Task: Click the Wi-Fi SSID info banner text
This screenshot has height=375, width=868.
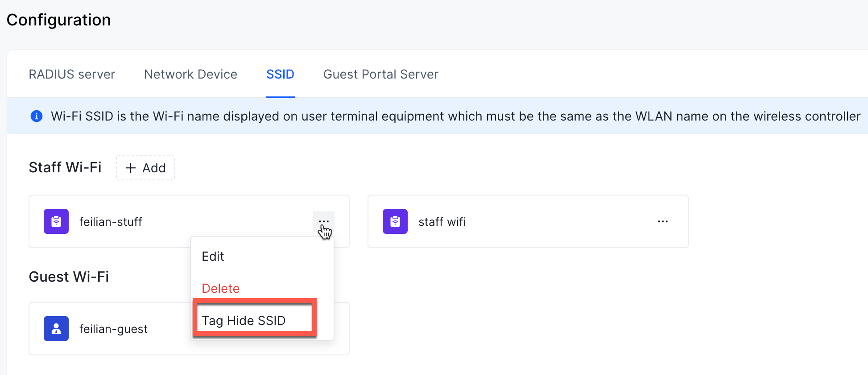Action: tap(455, 116)
